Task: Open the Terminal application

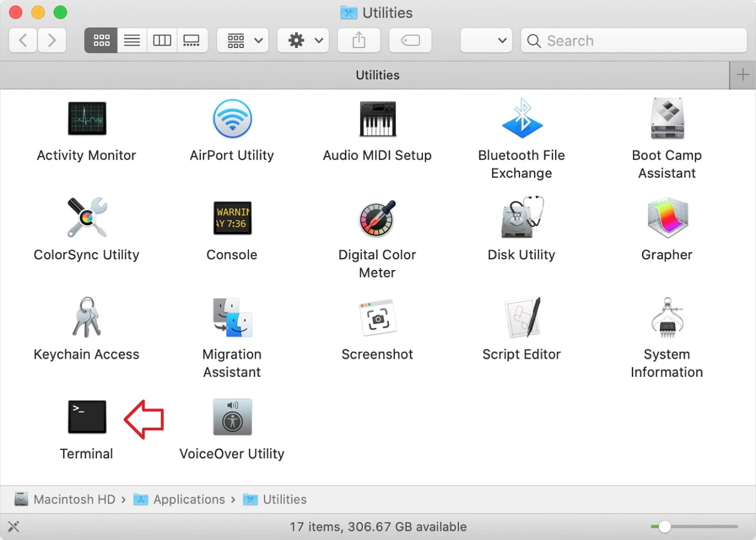Action: (86, 417)
